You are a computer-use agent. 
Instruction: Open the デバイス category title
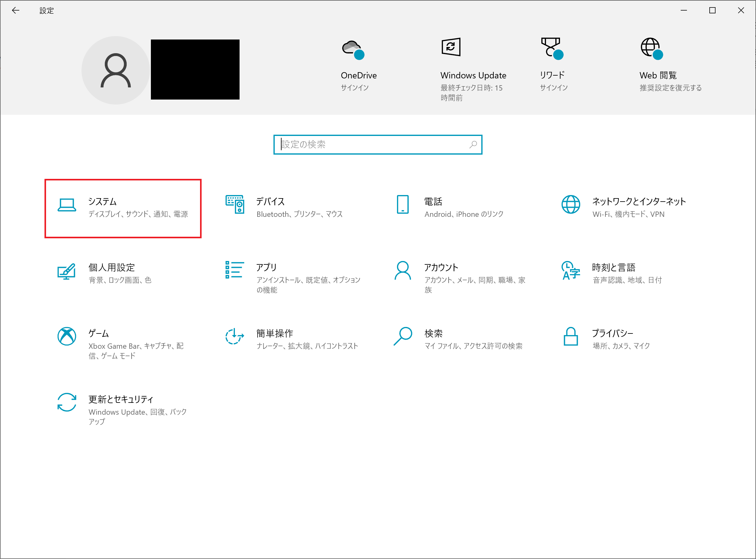pyautogui.click(x=270, y=202)
